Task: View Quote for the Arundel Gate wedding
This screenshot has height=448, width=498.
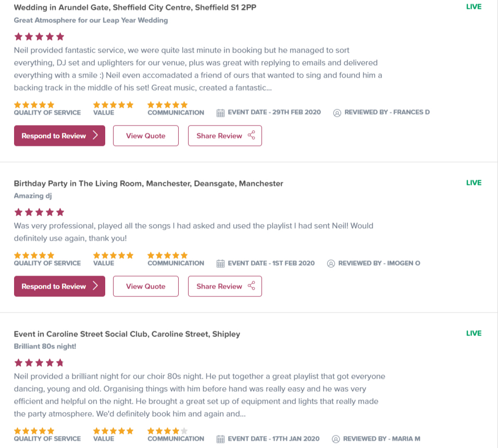Action: (x=146, y=136)
